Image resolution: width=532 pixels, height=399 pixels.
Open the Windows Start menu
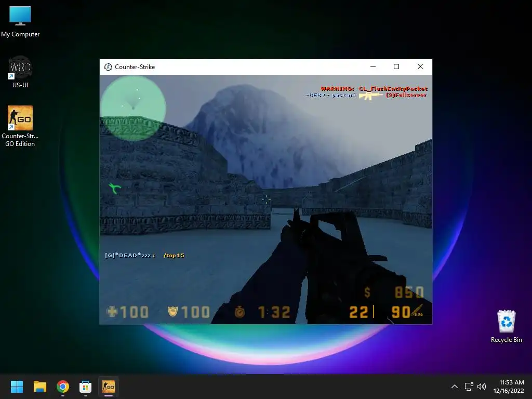[x=17, y=387]
